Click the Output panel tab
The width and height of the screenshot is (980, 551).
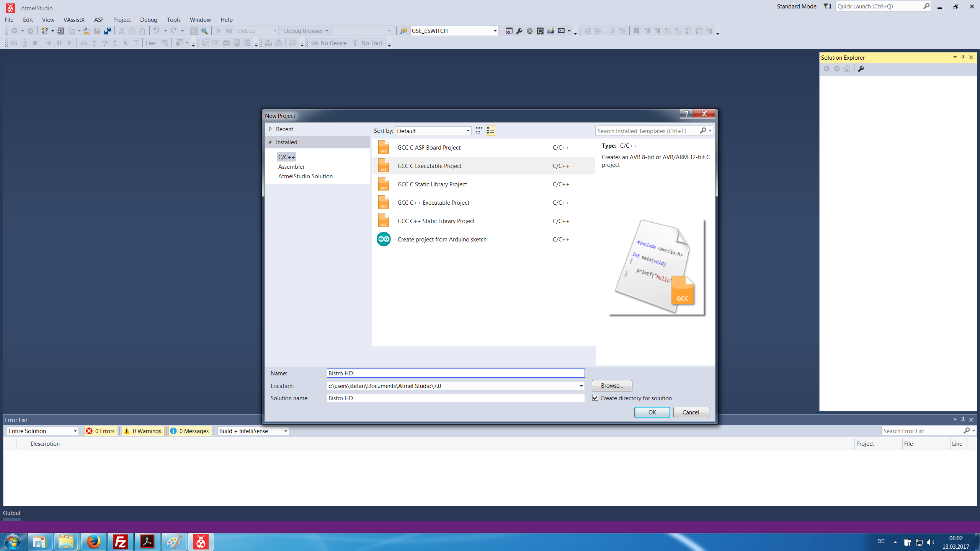point(12,513)
